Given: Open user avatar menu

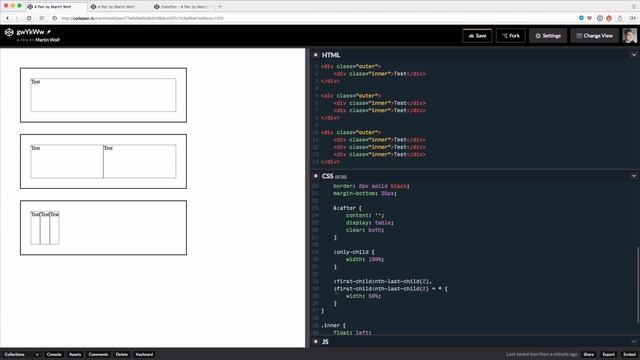Looking at the screenshot, I should (629, 36).
